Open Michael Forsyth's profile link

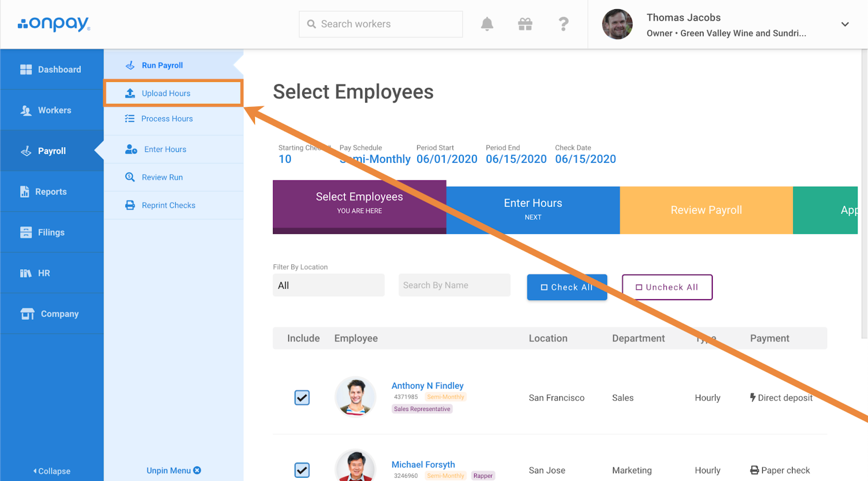423,464
